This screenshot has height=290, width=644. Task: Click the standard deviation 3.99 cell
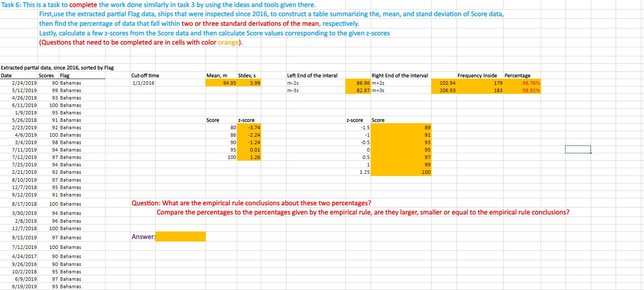coord(249,83)
